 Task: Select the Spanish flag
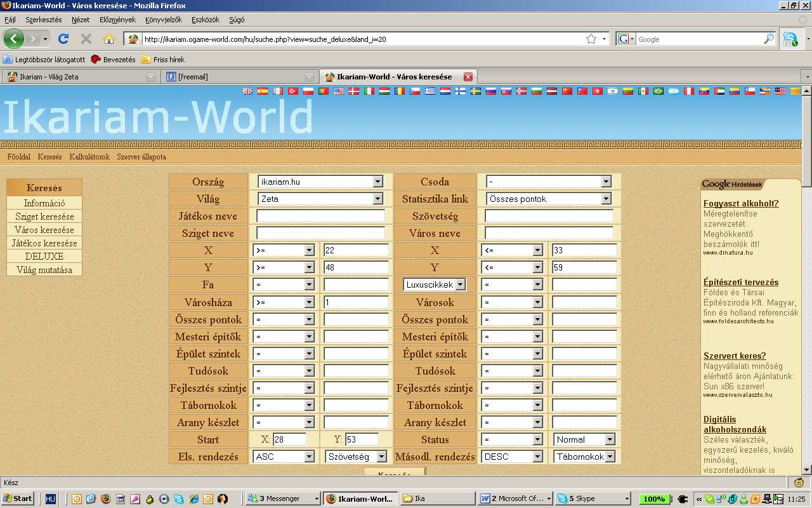pyautogui.click(x=263, y=91)
